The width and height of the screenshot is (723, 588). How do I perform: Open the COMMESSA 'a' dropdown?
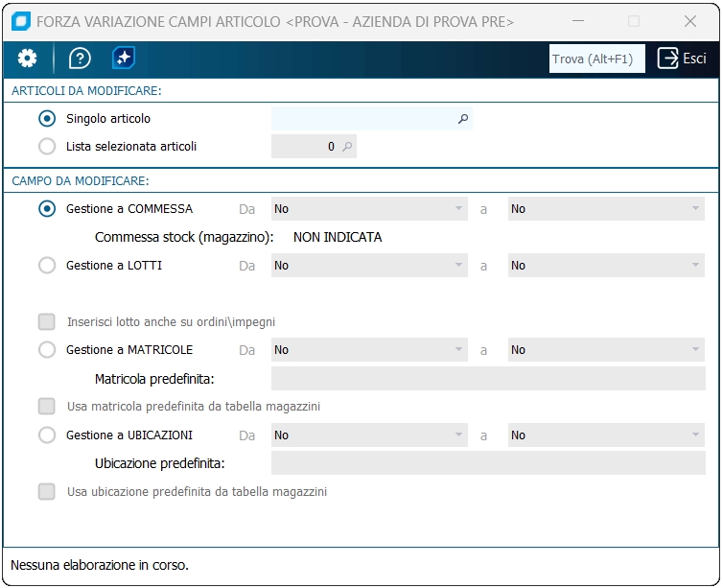click(606, 208)
